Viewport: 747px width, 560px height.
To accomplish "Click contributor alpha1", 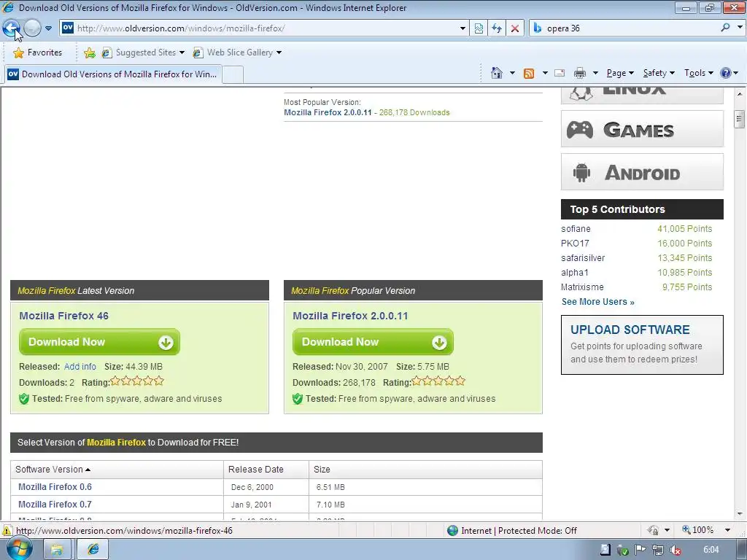I will [575, 273].
